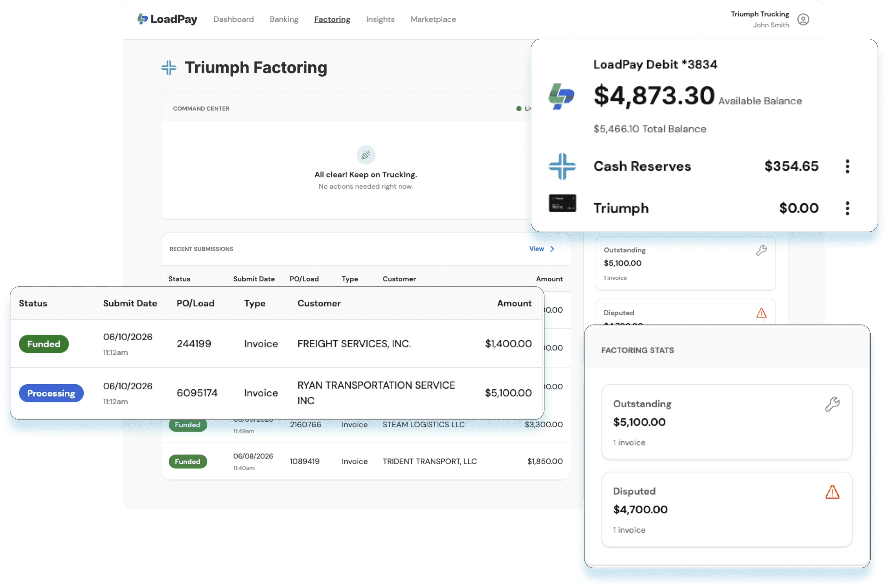This screenshot has width=888, height=588.
Task: Click the $4,700.00 Disputed amount
Action: tap(640, 509)
